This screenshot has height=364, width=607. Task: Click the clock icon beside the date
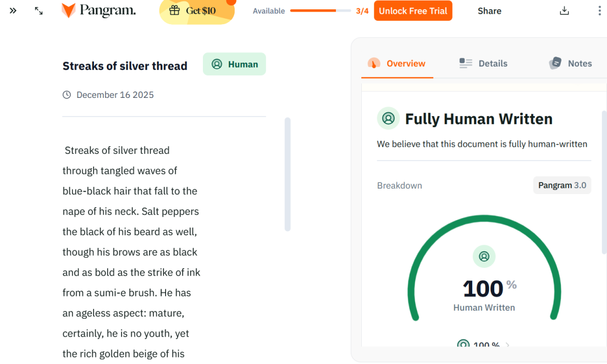click(x=67, y=95)
